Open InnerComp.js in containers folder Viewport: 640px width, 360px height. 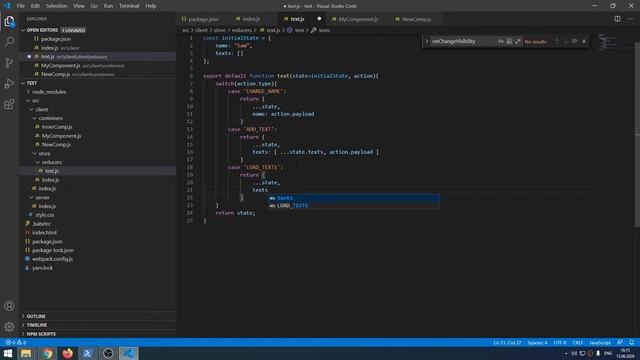57,127
